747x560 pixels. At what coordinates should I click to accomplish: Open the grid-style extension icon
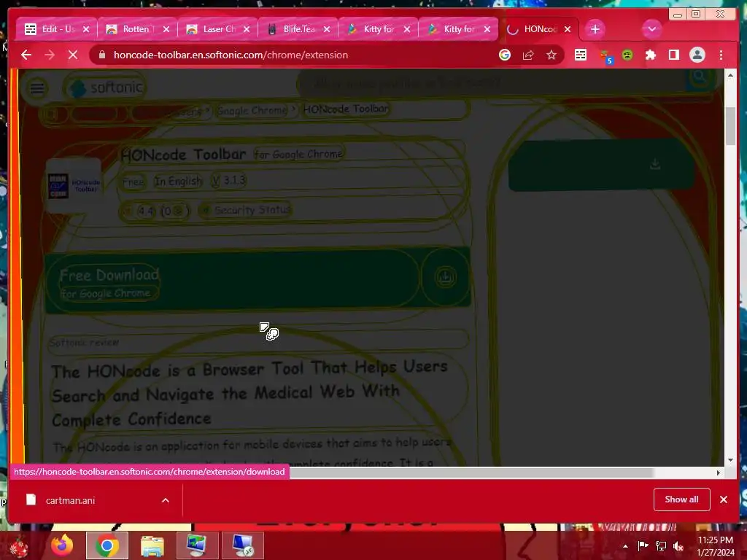[580, 55]
